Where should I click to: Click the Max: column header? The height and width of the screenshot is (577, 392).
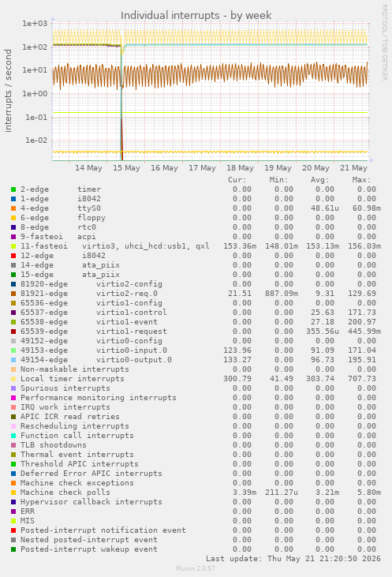[x=361, y=180]
